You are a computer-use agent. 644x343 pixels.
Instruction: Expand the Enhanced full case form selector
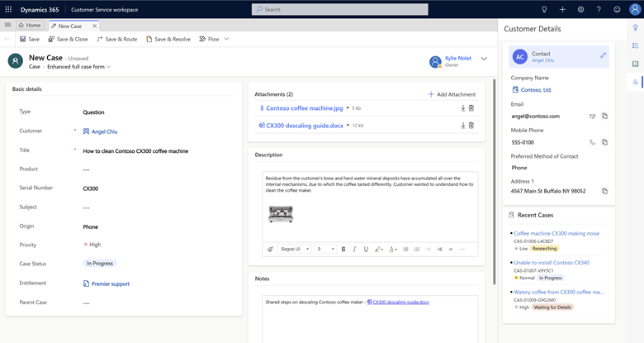(x=110, y=67)
